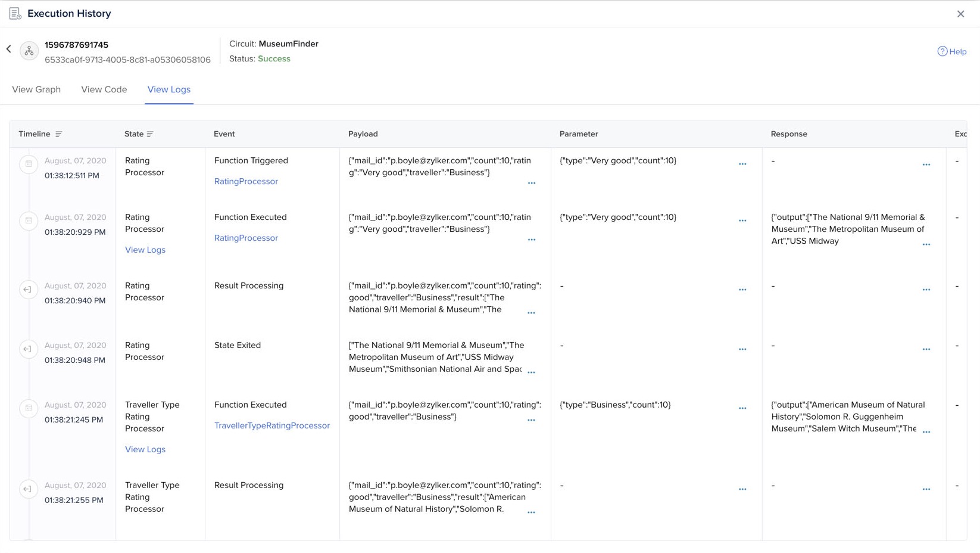Click timeline marker for 01:38:12:511 PM

pos(29,164)
